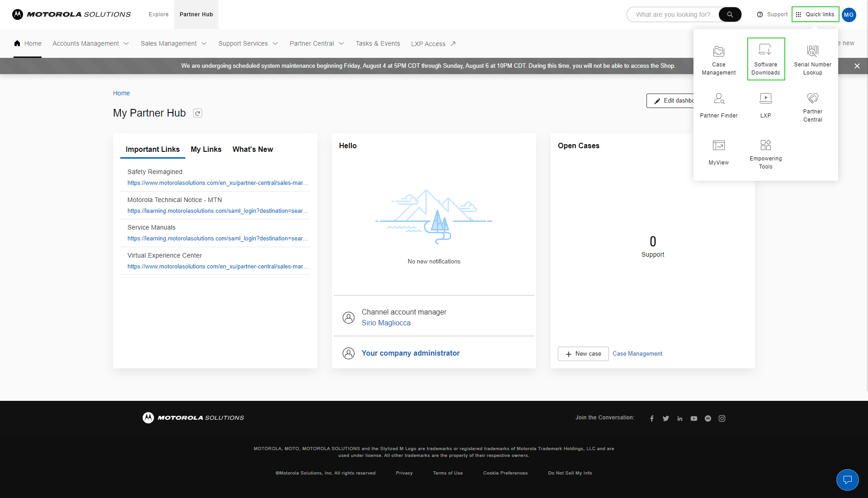
Task: Open Case Management quick link icon
Action: click(x=719, y=51)
